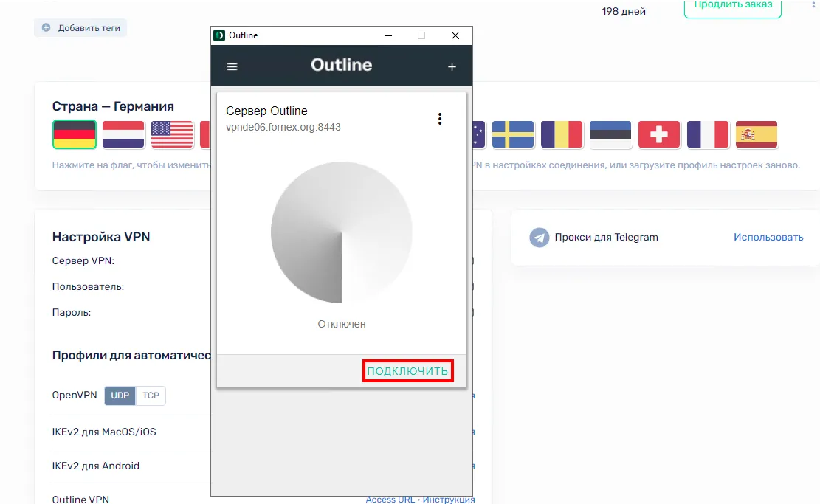The height and width of the screenshot is (504, 820).
Task: Click the Сервер Outline server name
Action: click(266, 111)
